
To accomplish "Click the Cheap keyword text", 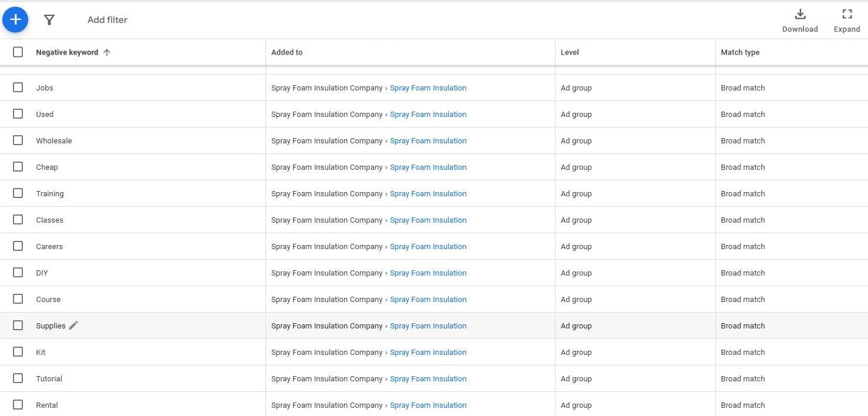I will [47, 167].
